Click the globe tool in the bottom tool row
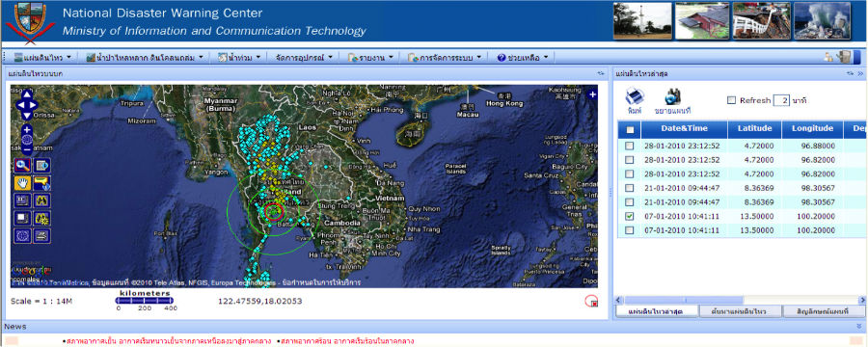This screenshot has width=868, height=347. pyautogui.click(x=23, y=236)
